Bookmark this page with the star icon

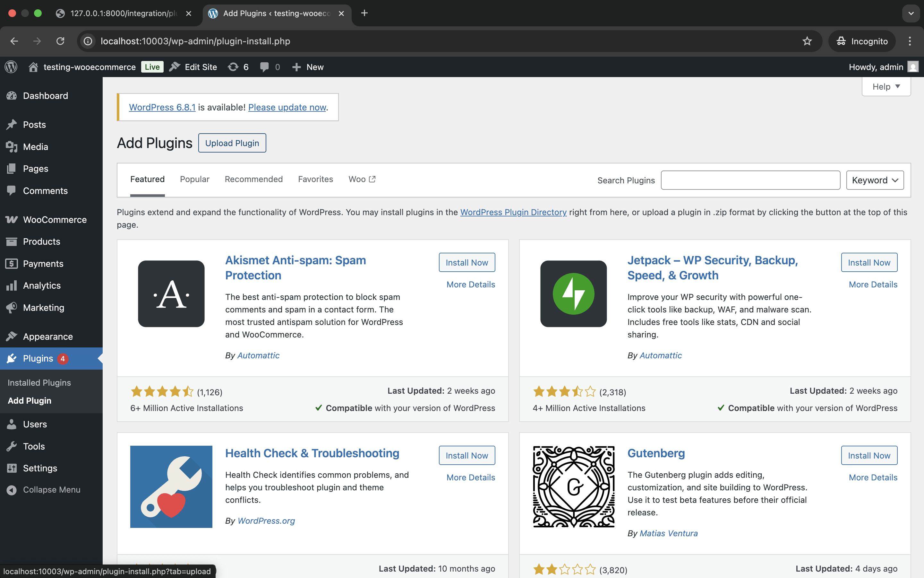click(807, 41)
